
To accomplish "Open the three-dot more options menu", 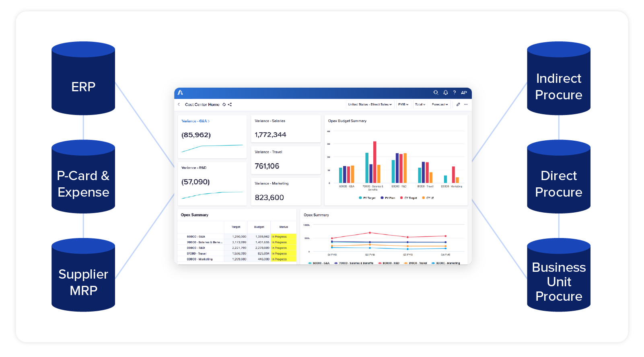I will 466,105.
